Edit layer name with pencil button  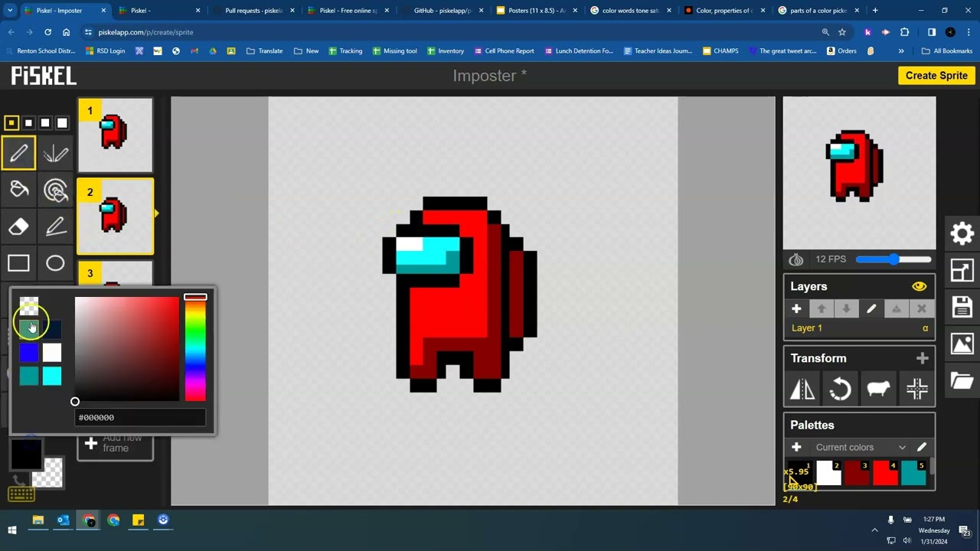click(x=871, y=308)
